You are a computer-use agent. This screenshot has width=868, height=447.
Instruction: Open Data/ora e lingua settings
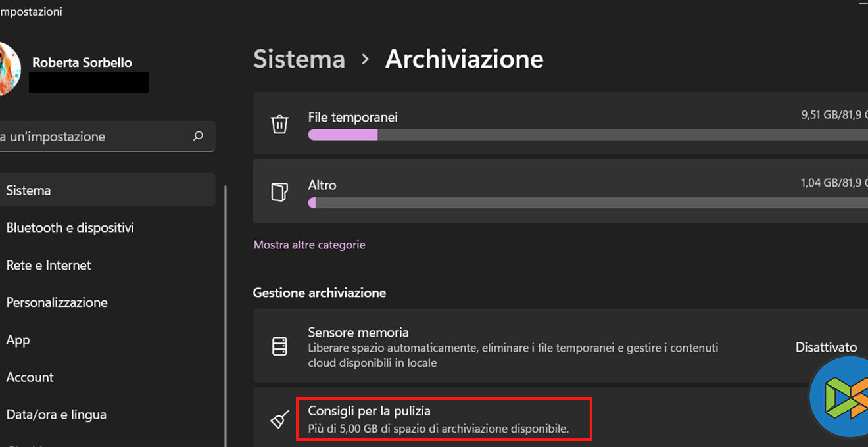[x=56, y=415]
